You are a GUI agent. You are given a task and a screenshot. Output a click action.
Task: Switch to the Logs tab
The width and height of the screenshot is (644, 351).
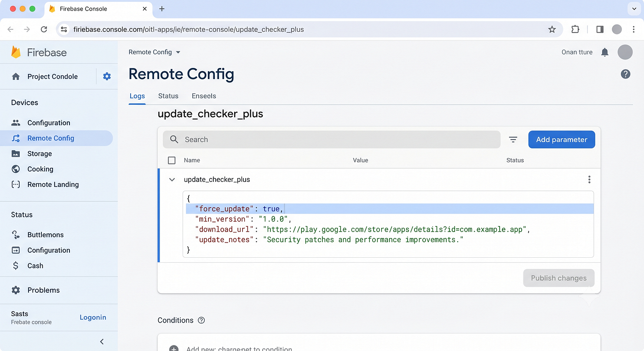(x=137, y=96)
